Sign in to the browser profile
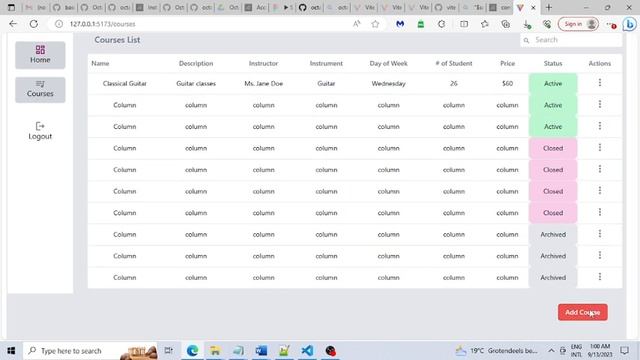 pos(578,24)
